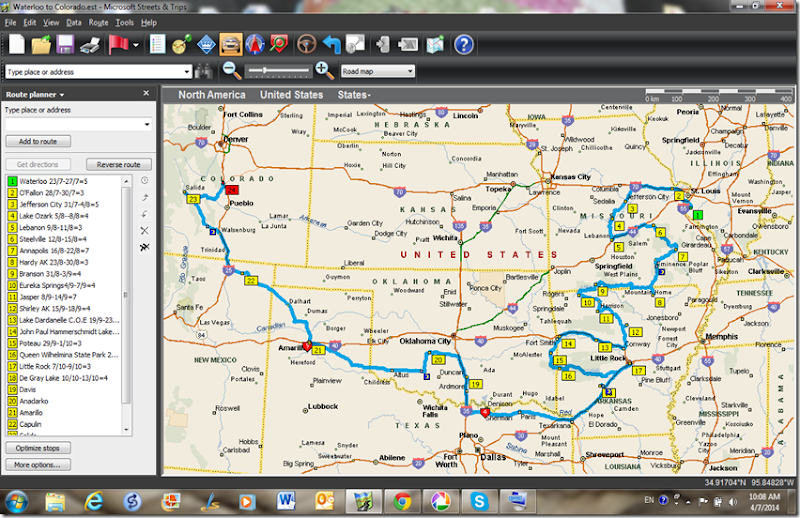Delete selected stop with the X icon

click(x=145, y=231)
